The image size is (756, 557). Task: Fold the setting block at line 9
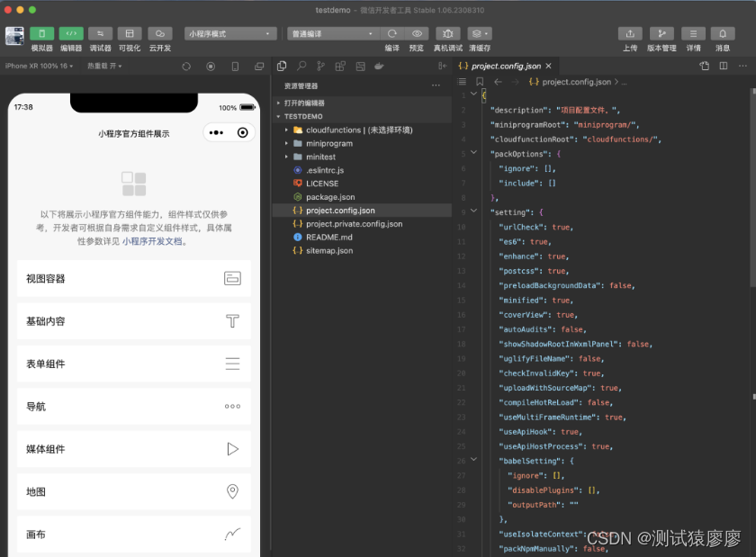coord(474,211)
